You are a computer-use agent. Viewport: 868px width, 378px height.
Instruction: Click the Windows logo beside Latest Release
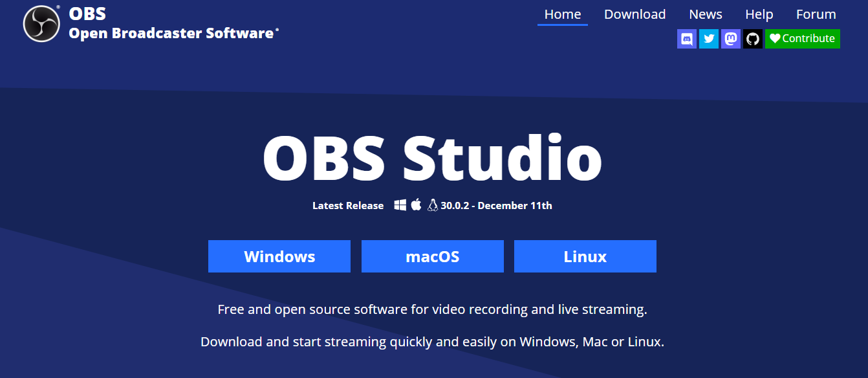[400, 205]
